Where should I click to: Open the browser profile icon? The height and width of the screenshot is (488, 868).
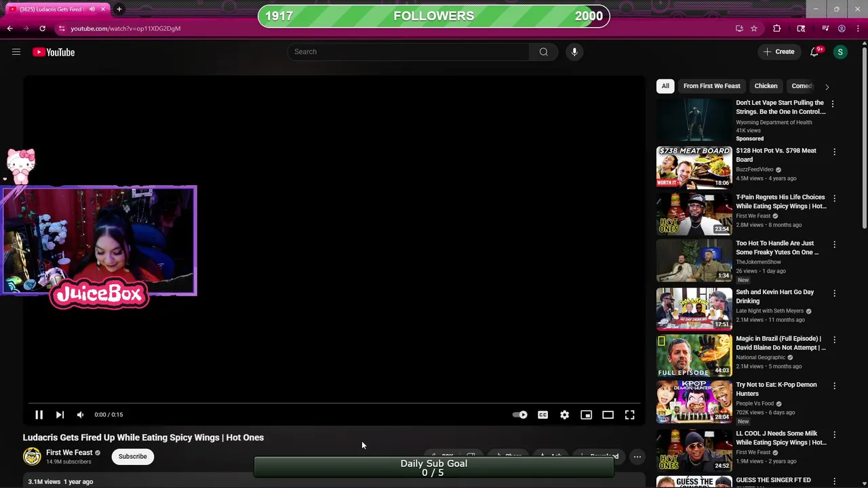(x=842, y=28)
